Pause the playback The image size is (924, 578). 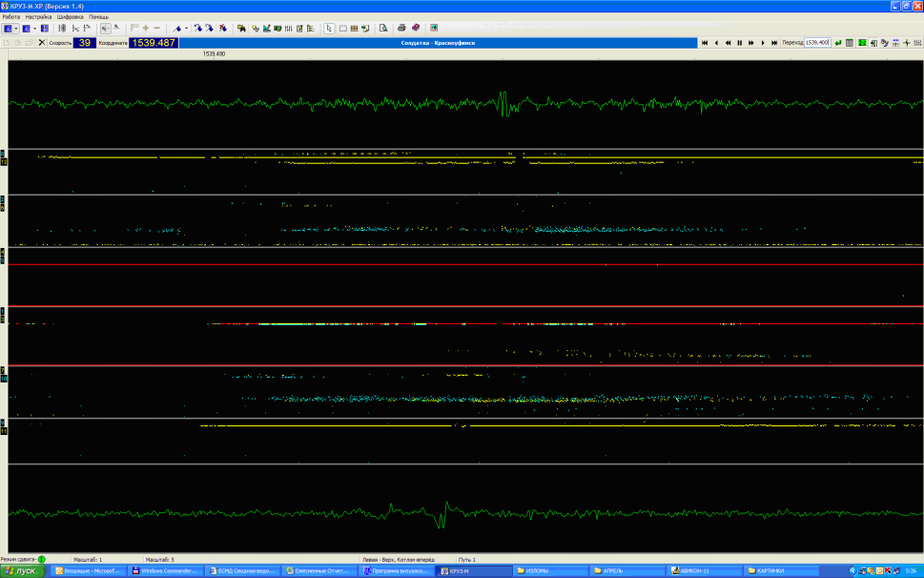tap(739, 43)
